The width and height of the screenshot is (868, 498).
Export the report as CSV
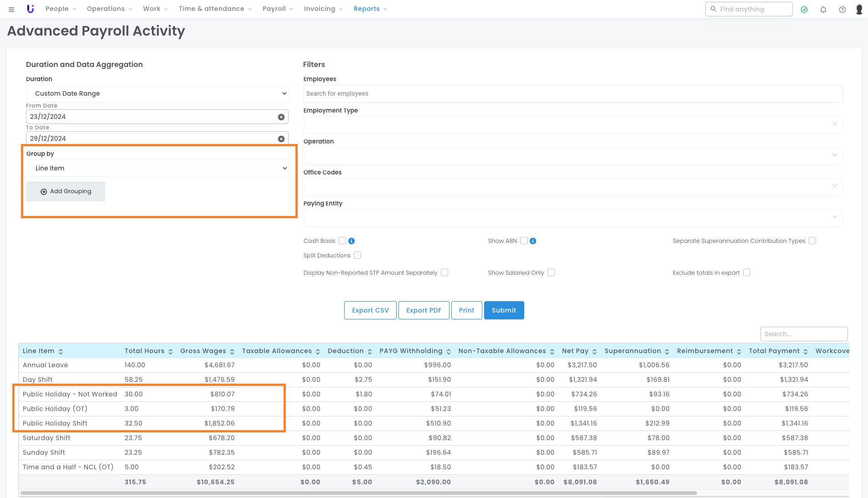click(x=370, y=310)
